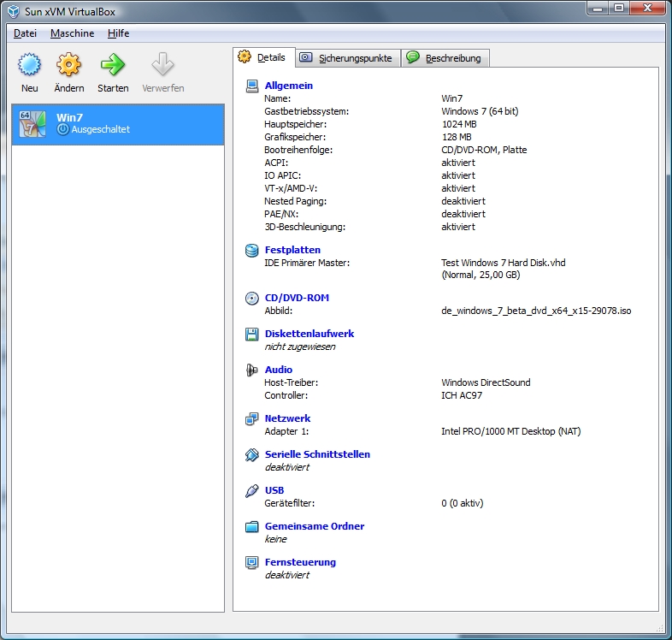Viewport: 672px width, 640px height.
Task: Click the speech bubble icon on Beschreibung tab
Action: [x=413, y=57]
